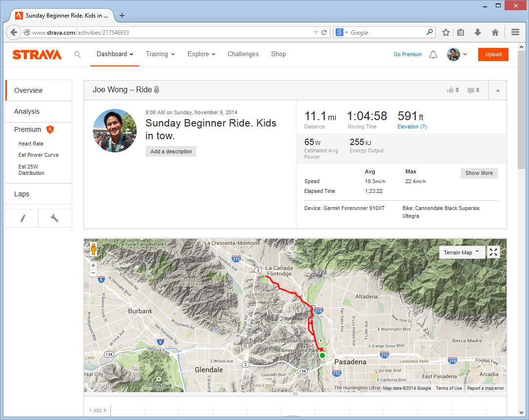Go to Challenges in navigation

point(243,54)
